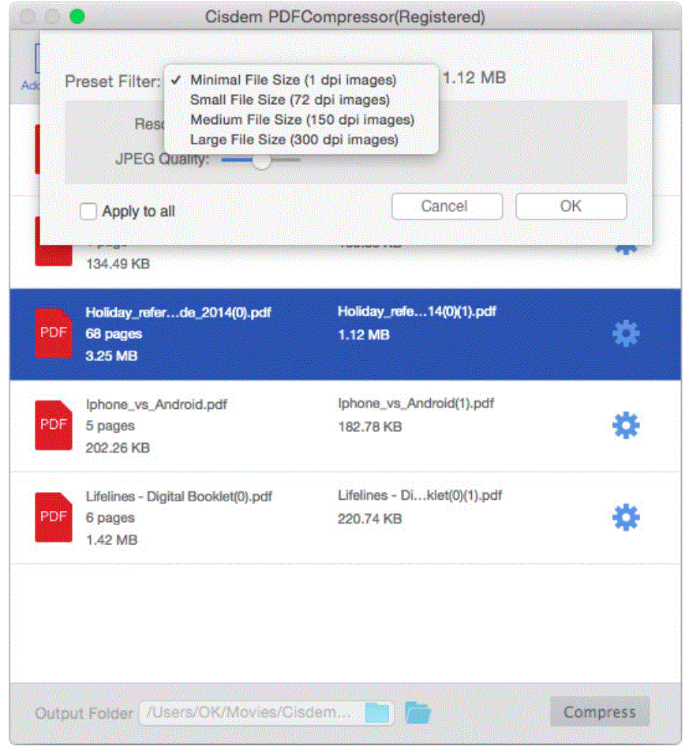This screenshot has width=700, height=751.
Task: Choose output folder with light folder icon
Action: tap(376, 712)
